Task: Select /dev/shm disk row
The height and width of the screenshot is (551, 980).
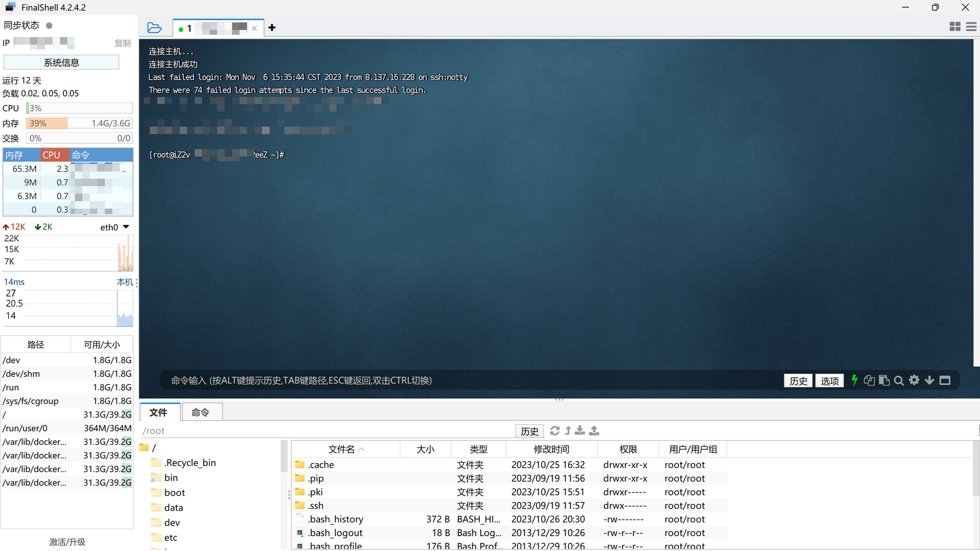Action: (67, 374)
